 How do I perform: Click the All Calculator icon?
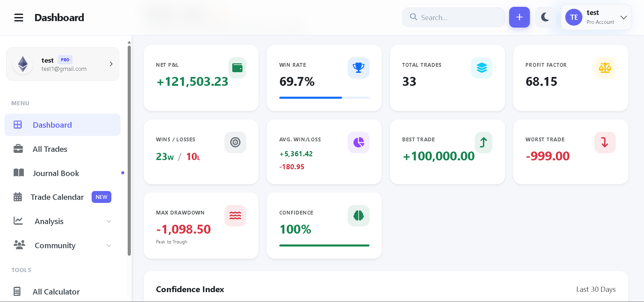pyautogui.click(x=17, y=291)
